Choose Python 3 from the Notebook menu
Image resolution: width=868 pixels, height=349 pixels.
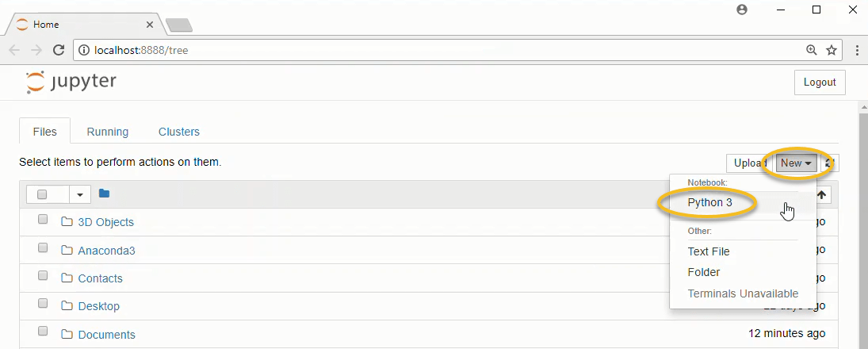tap(709, 202)
